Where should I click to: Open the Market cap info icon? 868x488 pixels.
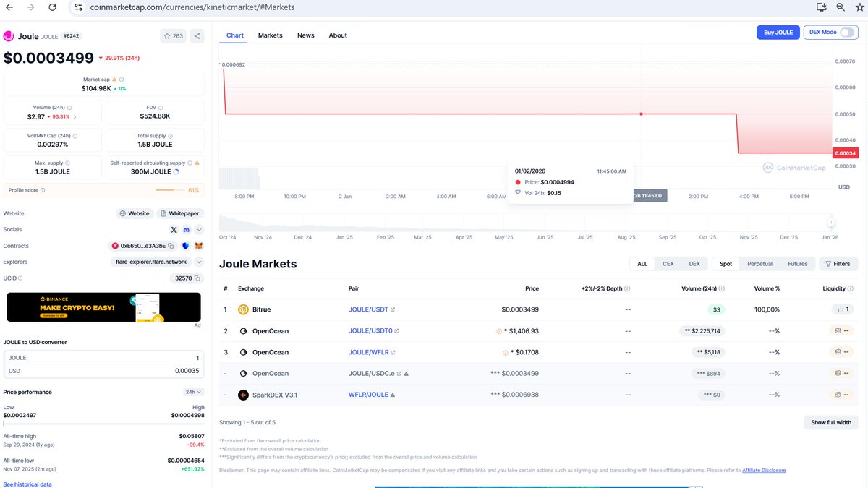(121, 80)
